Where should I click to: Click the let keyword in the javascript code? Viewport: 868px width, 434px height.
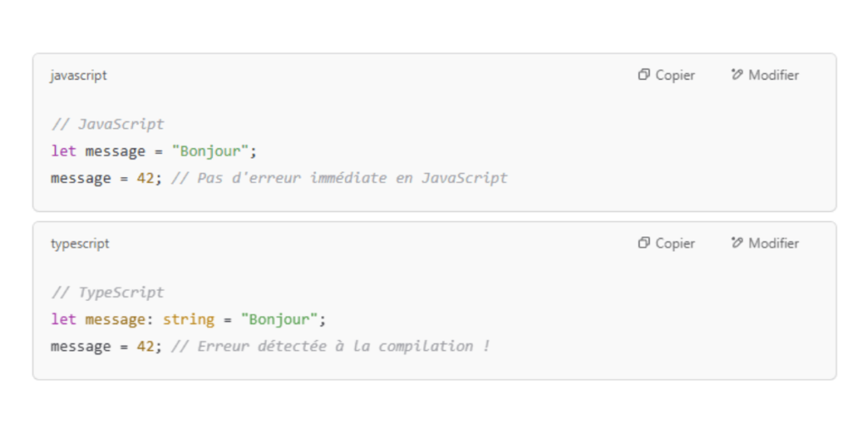[x=64, y=151]
